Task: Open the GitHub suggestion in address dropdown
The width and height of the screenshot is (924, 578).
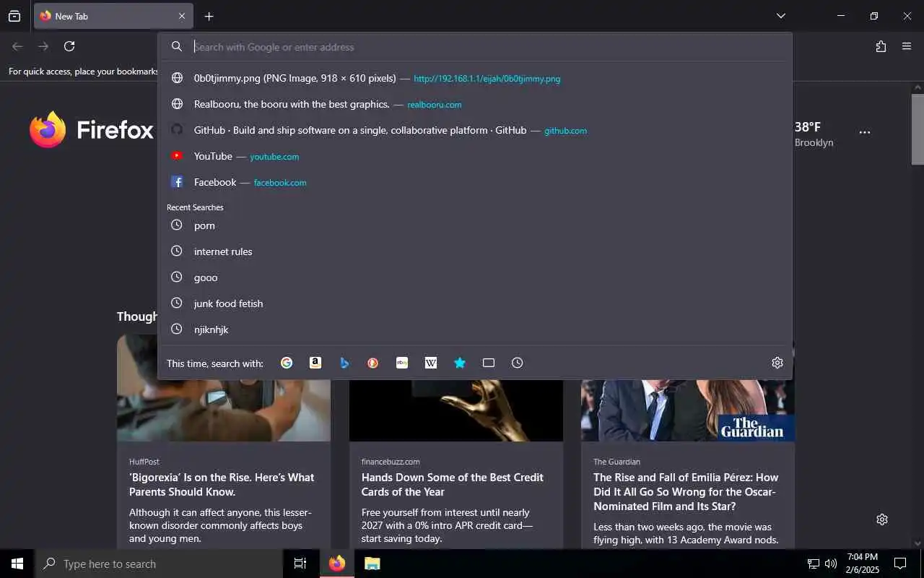Action: tap(475, 130)
